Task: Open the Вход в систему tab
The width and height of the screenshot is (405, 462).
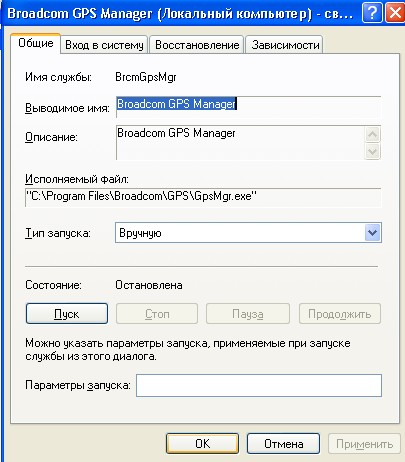Action: [x=104, y=45]
